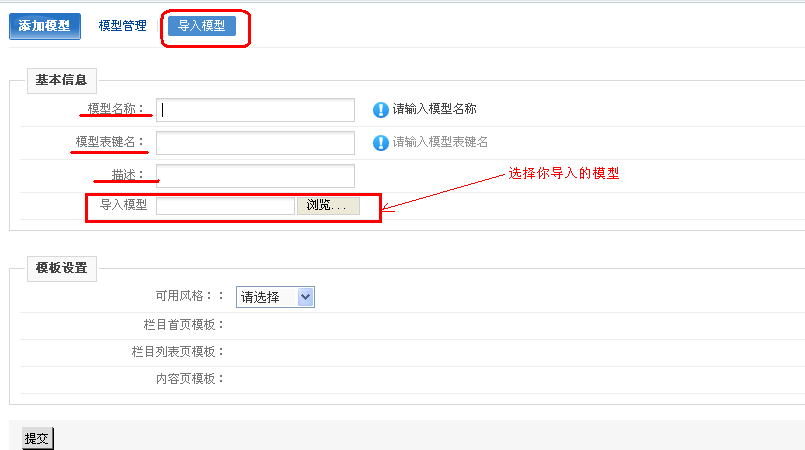Click the red 选择你导入的模型 annotation text
Image resolution: width=805 pixels, height=450 pixels.
point(564,173)
